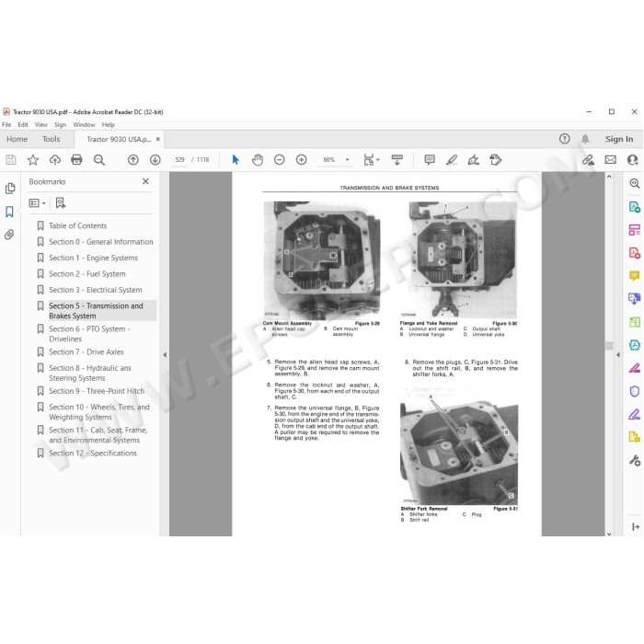Collapse the left navigation pane arrow
This screenshot has height=644, width=644.
165,354
